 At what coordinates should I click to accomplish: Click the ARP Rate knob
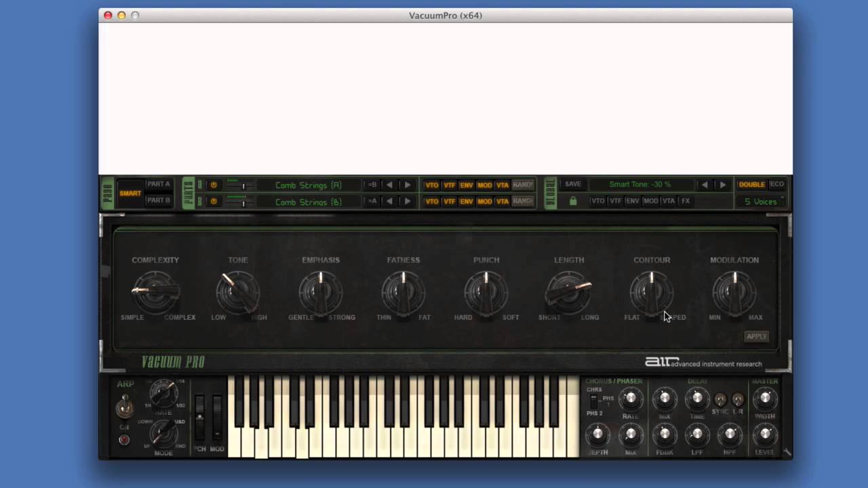point(163,394)
